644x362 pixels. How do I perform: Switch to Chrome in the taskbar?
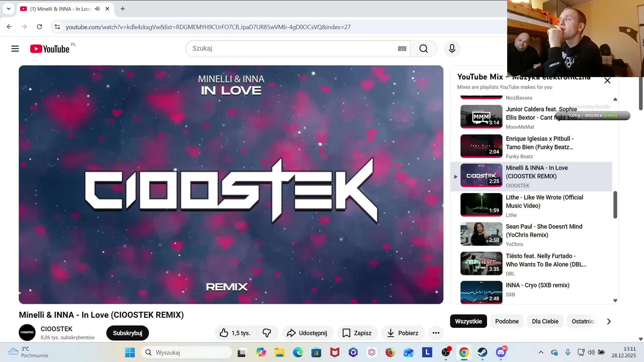pos(464,352)
